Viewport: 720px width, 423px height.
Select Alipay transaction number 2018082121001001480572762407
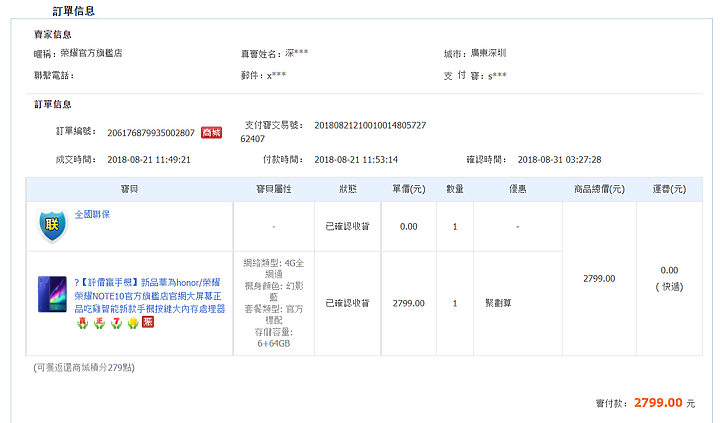[333, 132]
